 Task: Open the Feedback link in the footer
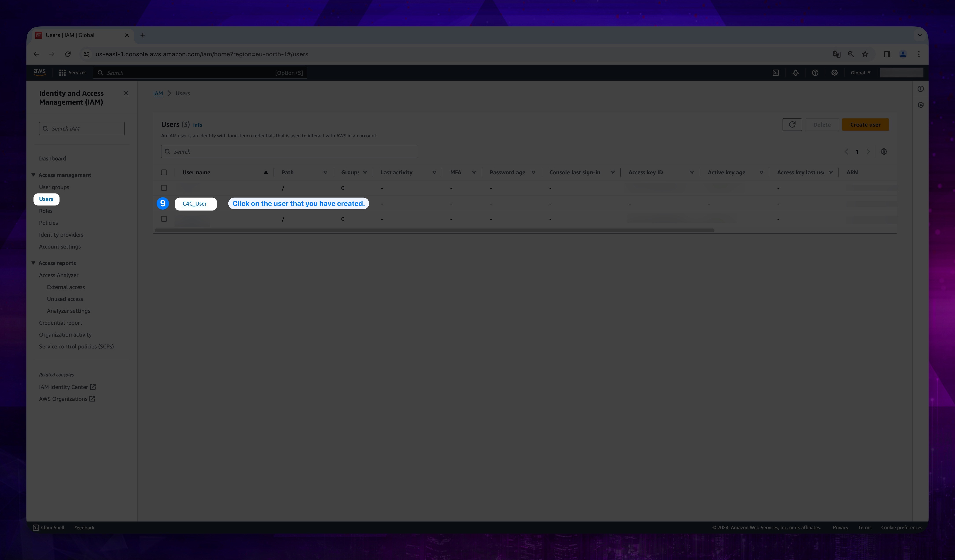(84, 527)
